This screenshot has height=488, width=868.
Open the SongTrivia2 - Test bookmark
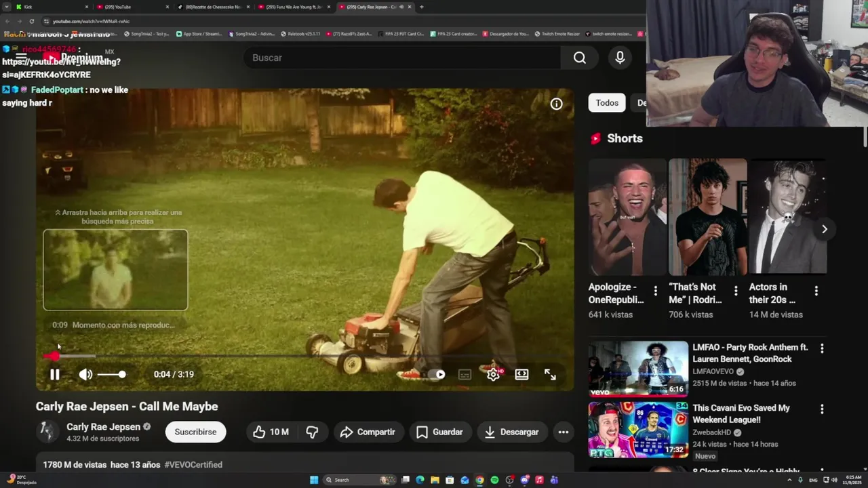pos(146,34)
